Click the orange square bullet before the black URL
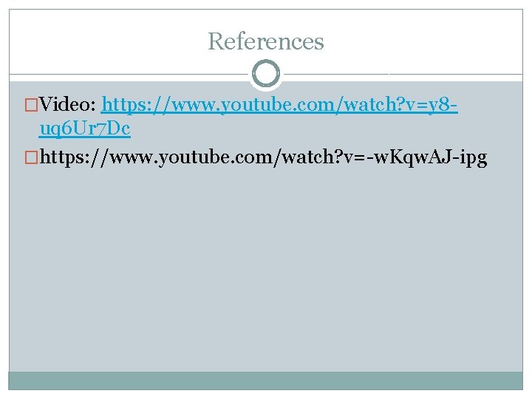The image size is (532, 399). click(x=31, y=157)
